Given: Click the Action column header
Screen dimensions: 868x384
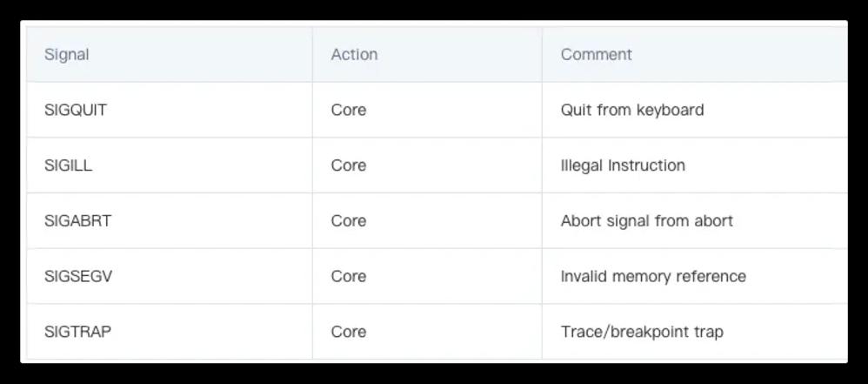Looking at the screenshot, I should (354, 54).
